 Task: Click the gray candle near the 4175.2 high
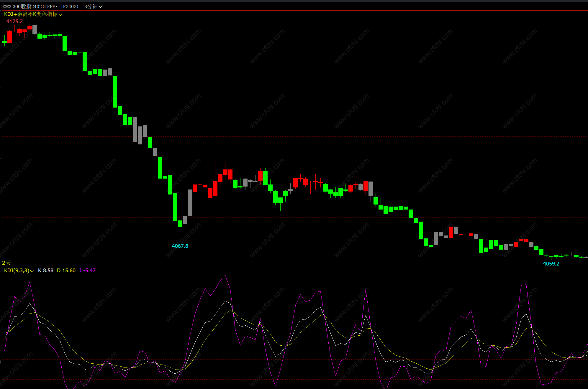pyautogui.click(x=35, y=29)
